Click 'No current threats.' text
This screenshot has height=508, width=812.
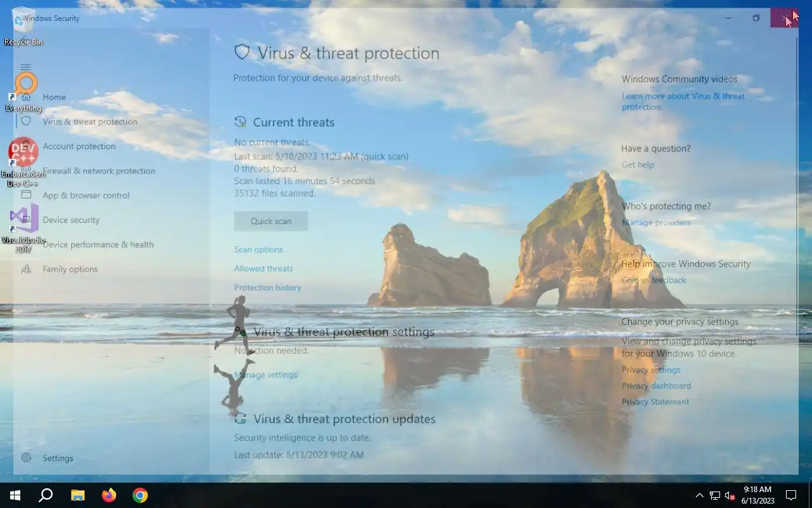[272, 142]
